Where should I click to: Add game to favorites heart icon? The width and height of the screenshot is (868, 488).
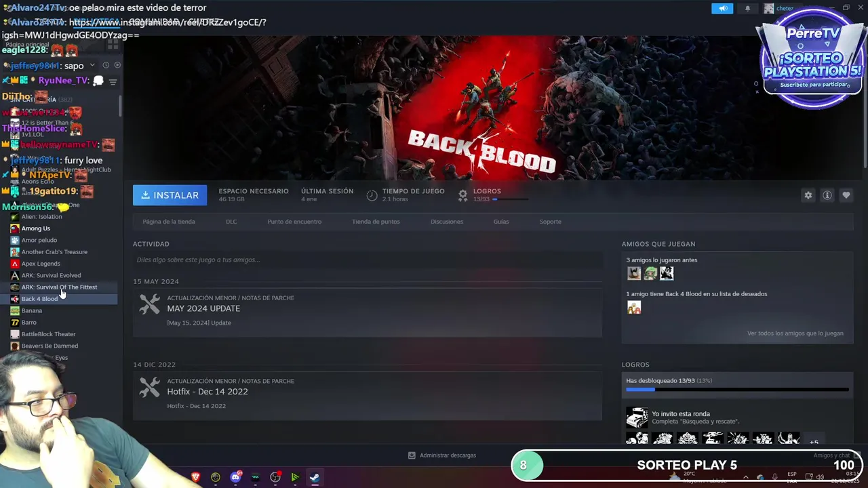pyautogui.click(x=846, y=195)
